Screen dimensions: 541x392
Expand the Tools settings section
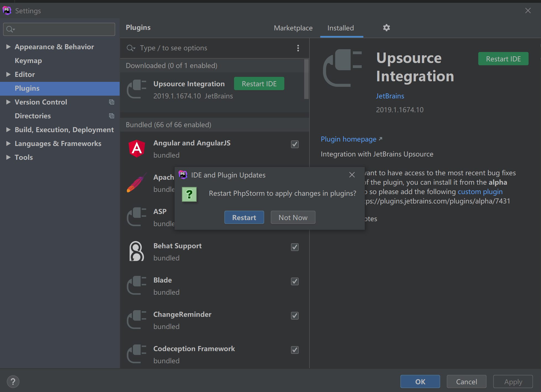(x=8, y=157)
